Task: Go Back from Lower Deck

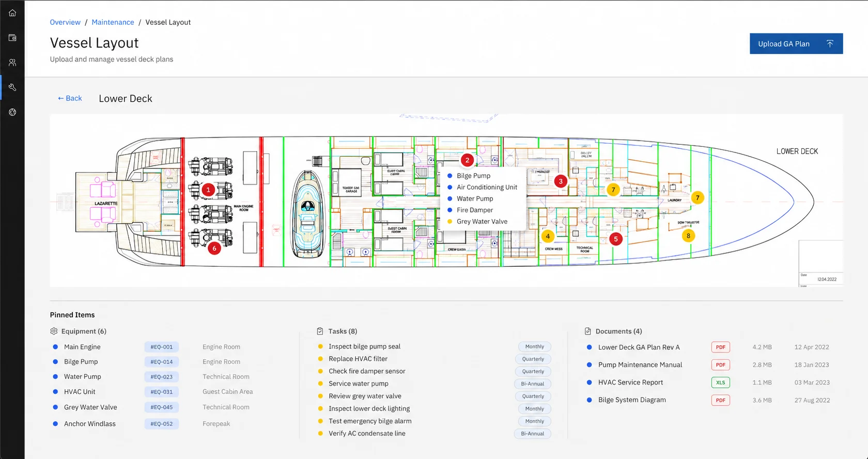Action: (x=70, y=98)
